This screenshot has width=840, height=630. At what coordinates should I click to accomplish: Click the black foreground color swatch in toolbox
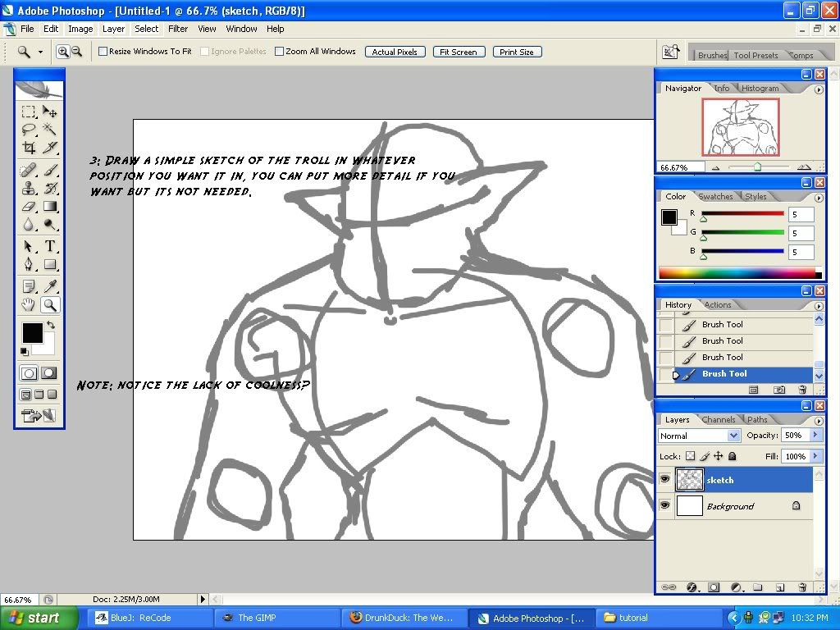point(31,332)
